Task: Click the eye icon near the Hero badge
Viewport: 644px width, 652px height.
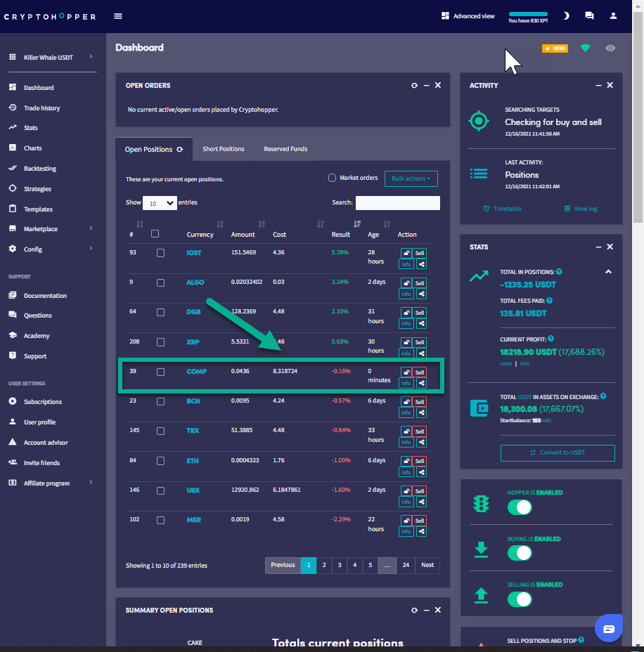Action: click(x=610, y=48)
